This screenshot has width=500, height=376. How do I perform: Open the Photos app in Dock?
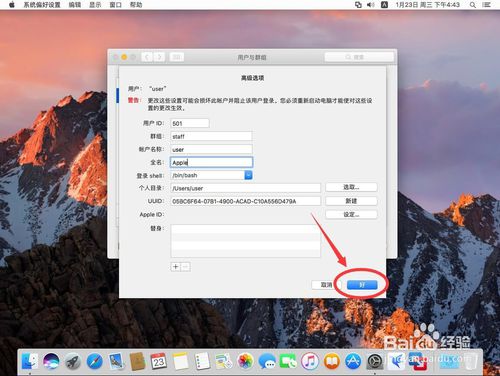(245, 362)
